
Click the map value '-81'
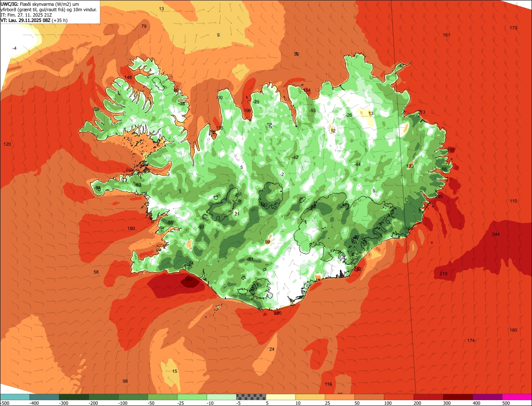point(250,259)
